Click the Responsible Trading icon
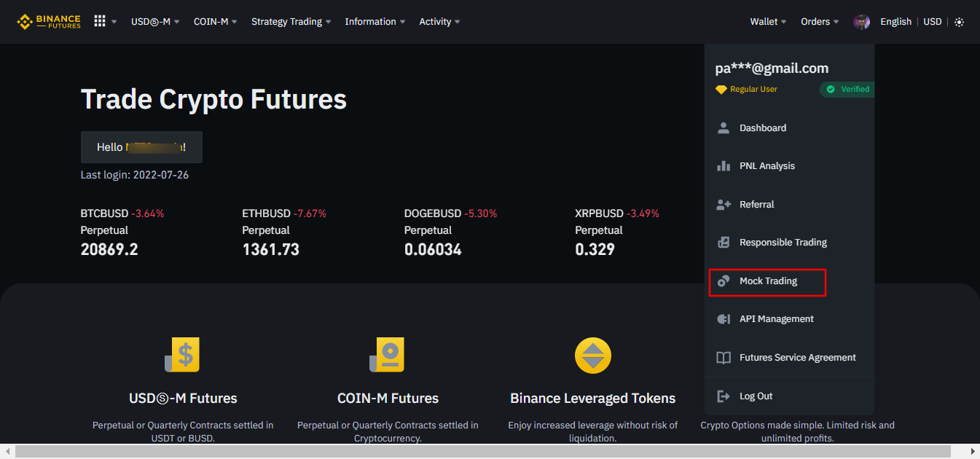 pyautogui.click(x=724, y=243)
